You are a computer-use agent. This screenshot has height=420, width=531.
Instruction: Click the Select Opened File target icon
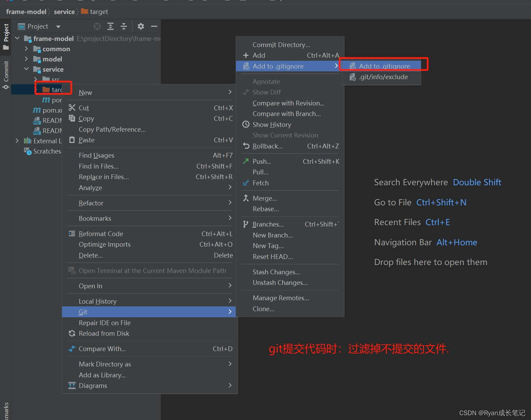(x=97, y=26)
